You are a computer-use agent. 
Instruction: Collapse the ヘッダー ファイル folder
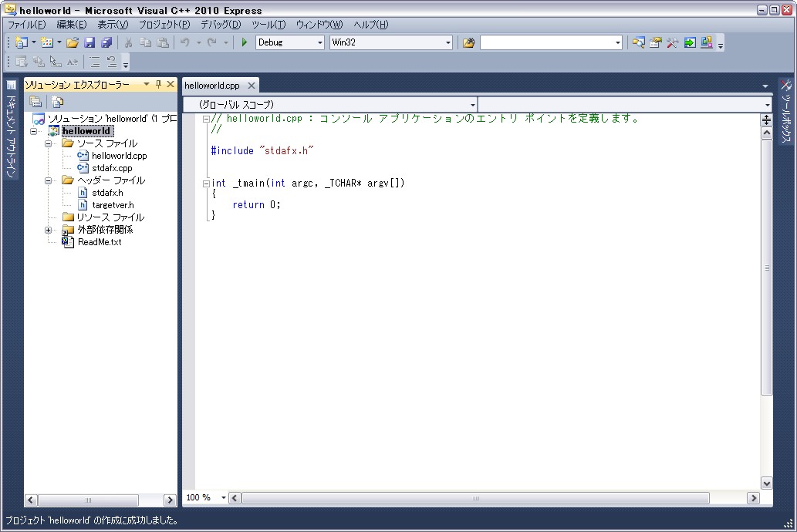[x=49, y=180]
